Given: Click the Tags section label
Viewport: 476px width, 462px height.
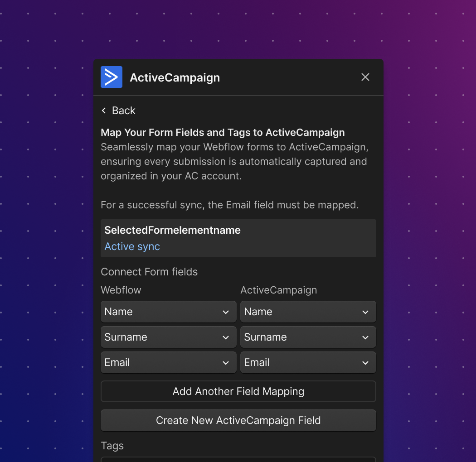Looking at the screenshot, I should coord(112,446).
